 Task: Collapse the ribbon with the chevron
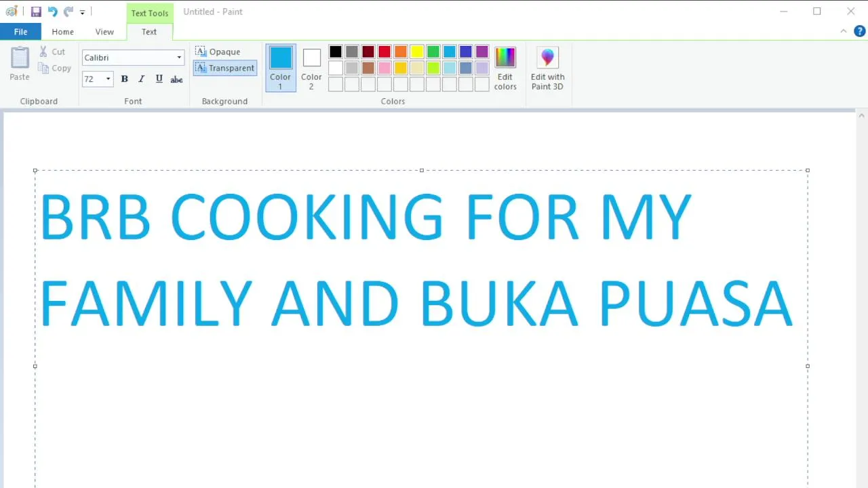844,31
